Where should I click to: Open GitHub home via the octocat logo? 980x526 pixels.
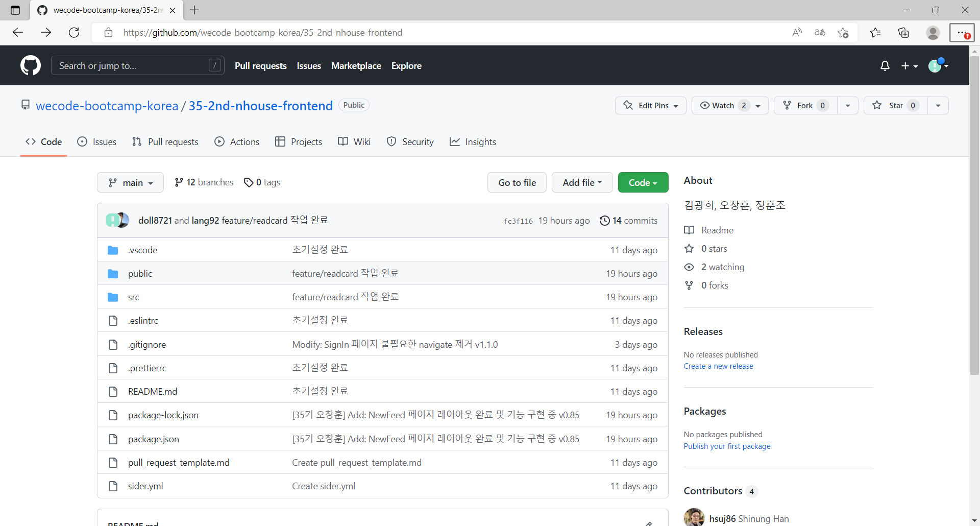tap(30, 65)
